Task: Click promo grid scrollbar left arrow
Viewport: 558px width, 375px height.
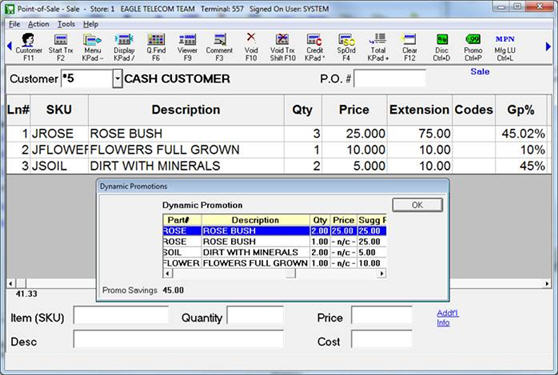Action: tap(167, 273)
